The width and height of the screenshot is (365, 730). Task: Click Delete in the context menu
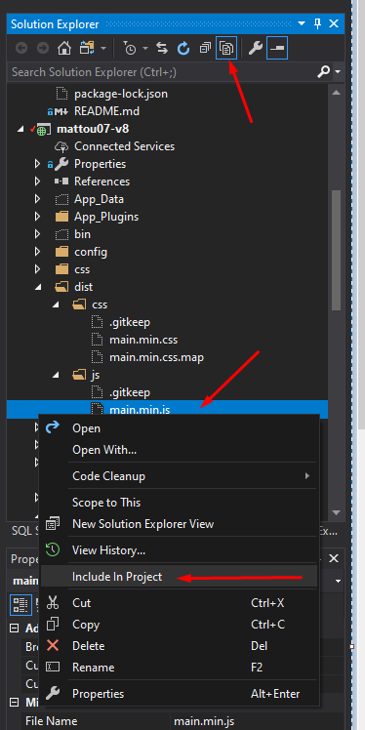click(88, 646)
